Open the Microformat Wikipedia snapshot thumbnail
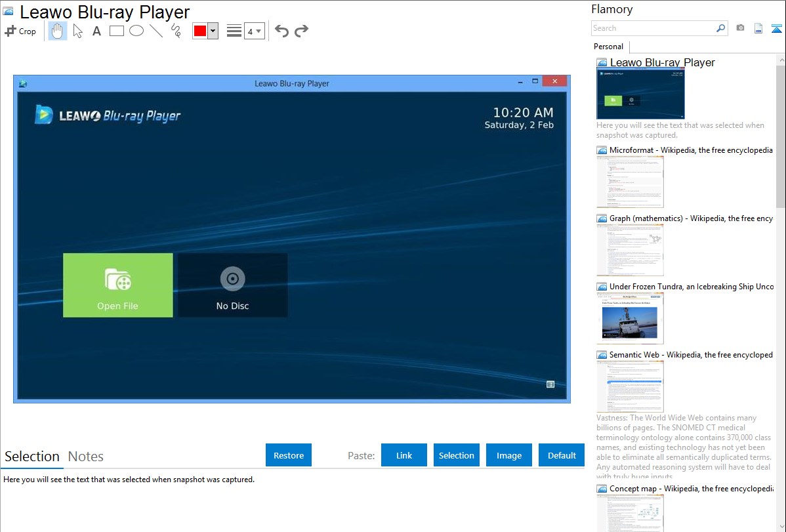786x532 pixels. click(630, 182)
